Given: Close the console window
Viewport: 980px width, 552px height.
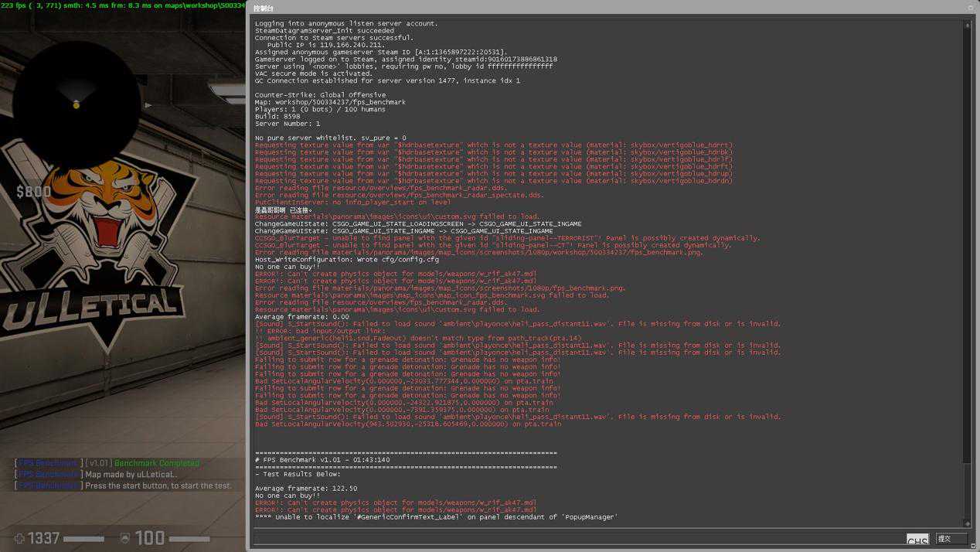Looking at the screenshot, I should point(971,9).
